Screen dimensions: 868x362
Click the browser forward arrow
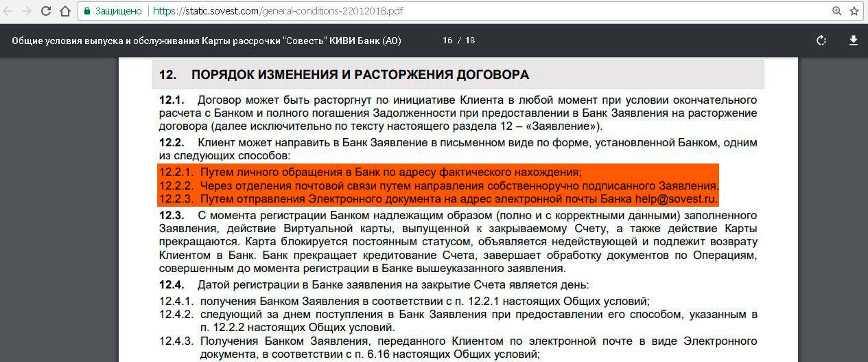pos(27,11)
